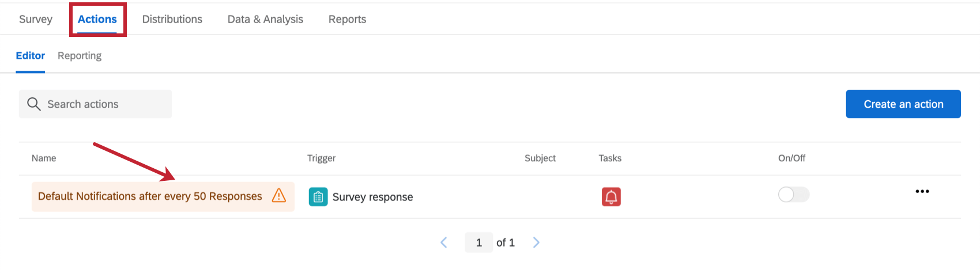Screen dimensions: 980x273
Task: Go to previous page with left chevron
Action: pos(444,242)
